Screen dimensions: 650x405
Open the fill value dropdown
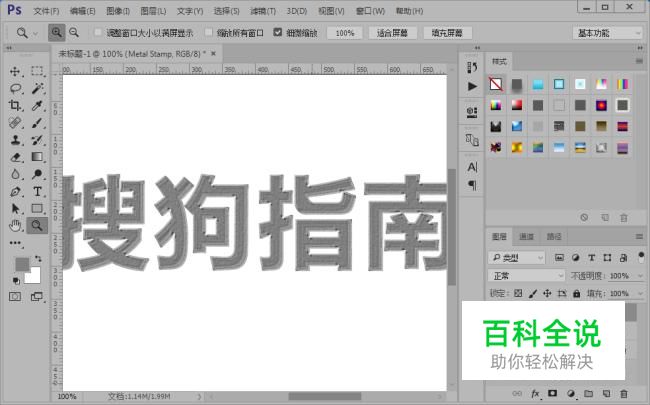pyautogui.click(x=640, y=293)
